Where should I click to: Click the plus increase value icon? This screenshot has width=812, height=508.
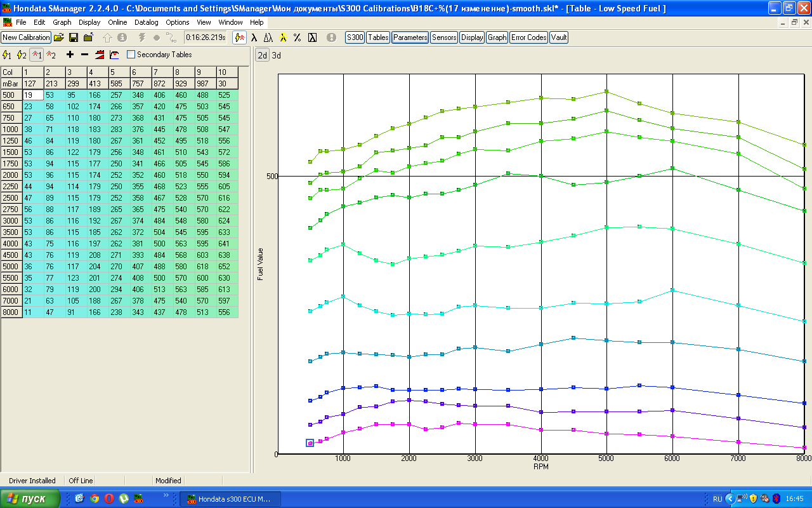70,55
